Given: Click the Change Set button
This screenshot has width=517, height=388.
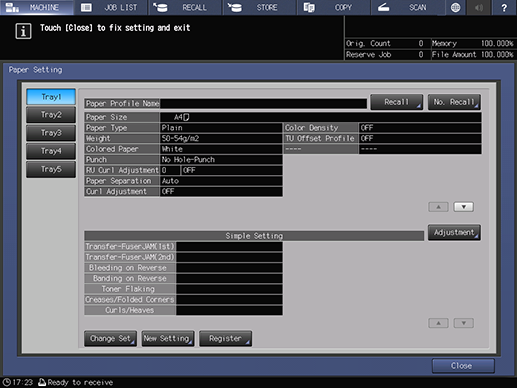Looking at the screenshot, I should tap(110, 339).
